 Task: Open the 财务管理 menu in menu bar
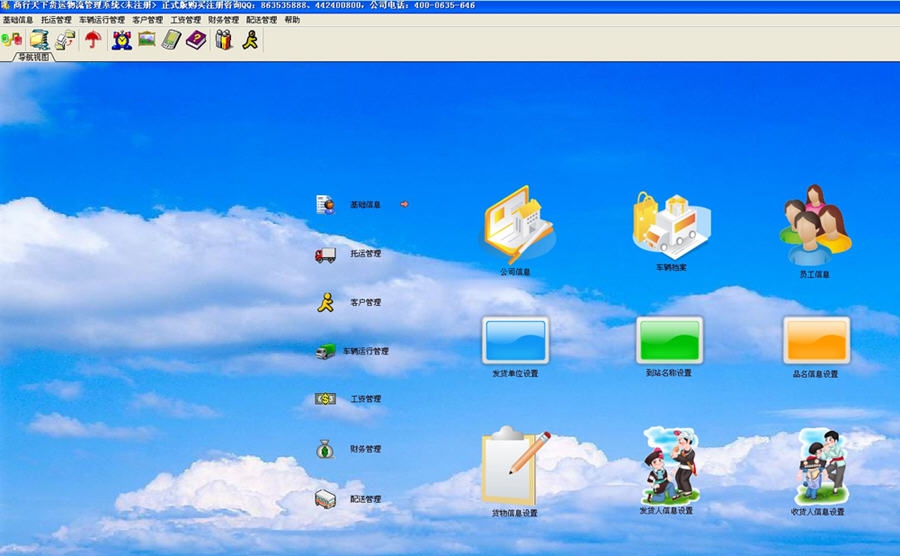[x=223, y=20]
